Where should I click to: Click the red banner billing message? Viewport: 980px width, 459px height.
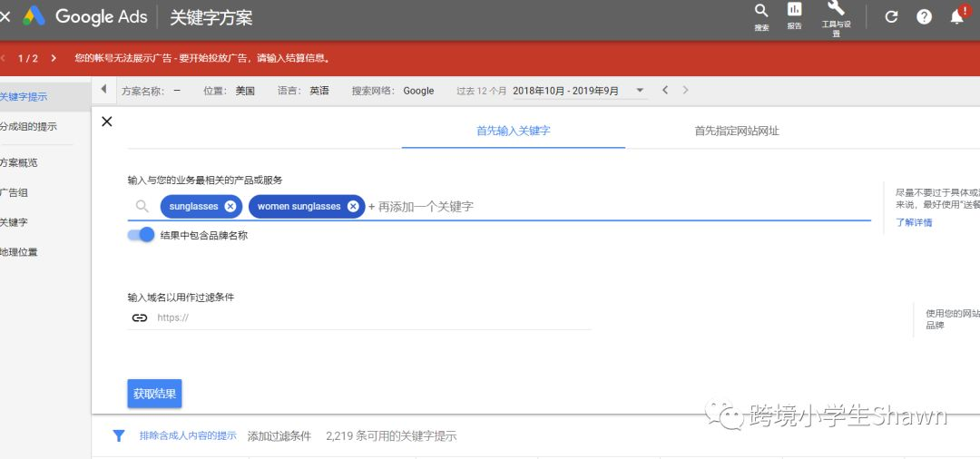tap(202, 58)
